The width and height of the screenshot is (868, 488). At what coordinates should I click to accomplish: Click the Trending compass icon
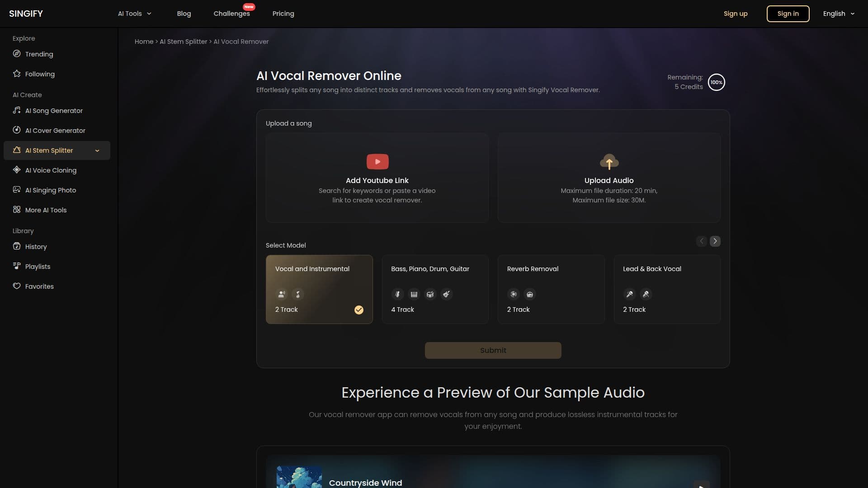point(17,54)
